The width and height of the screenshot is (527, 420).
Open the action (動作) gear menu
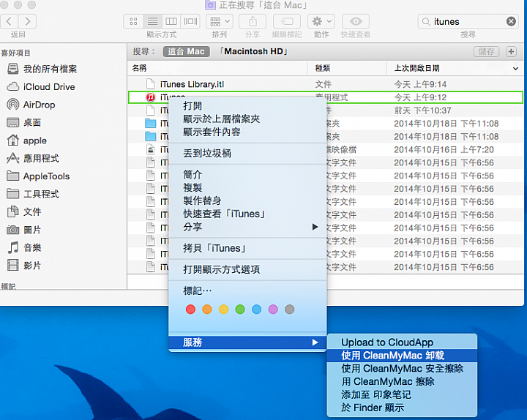321,21
